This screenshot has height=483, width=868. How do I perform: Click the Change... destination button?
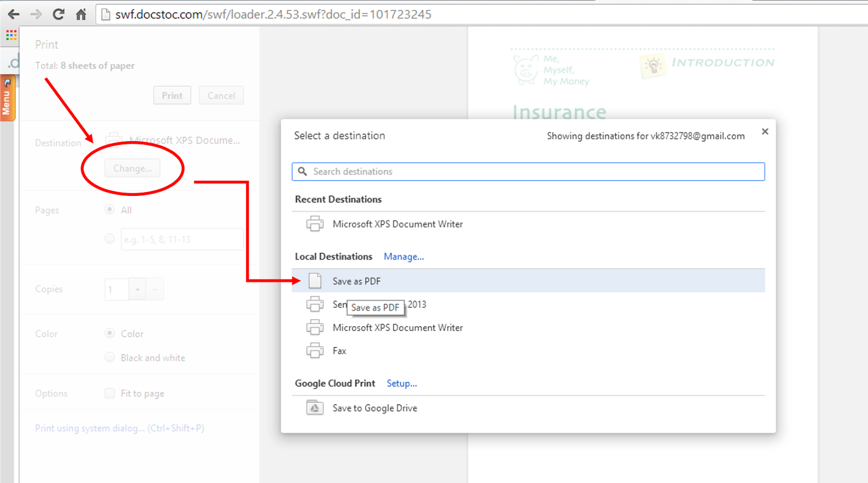point(132,168)
